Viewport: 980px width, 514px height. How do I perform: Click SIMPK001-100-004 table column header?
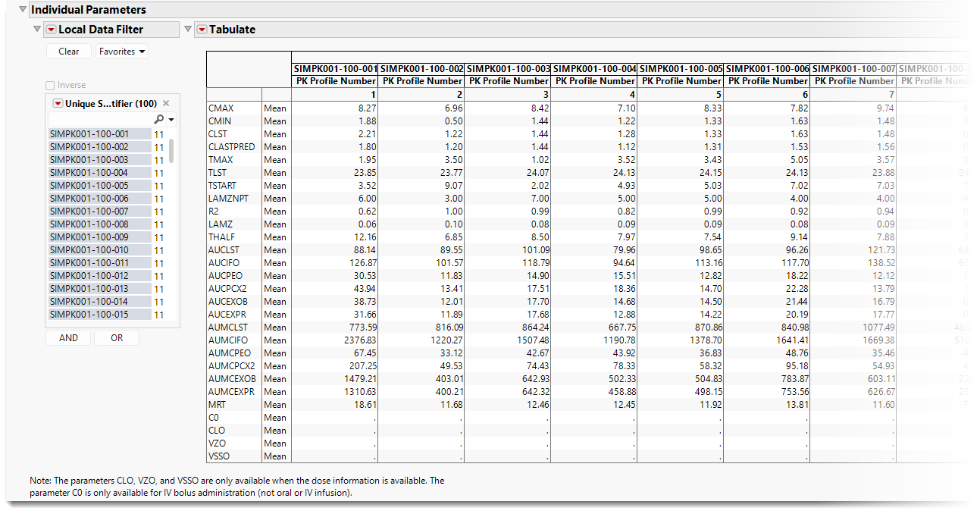pos(594,69)
